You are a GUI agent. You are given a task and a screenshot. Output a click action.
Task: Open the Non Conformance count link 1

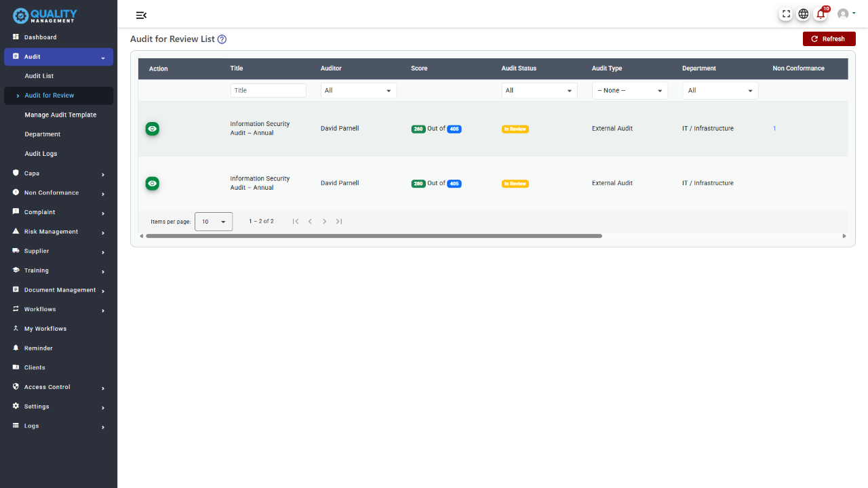(774, 129)
